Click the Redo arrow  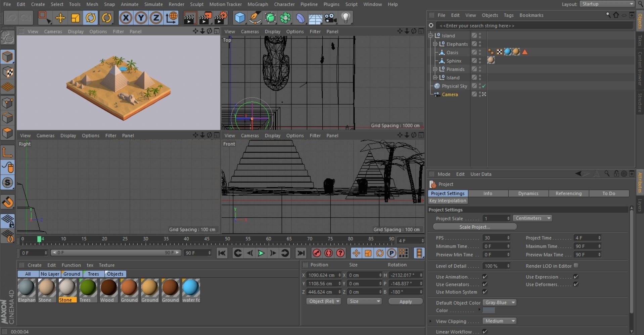click(x=26, y=17)
